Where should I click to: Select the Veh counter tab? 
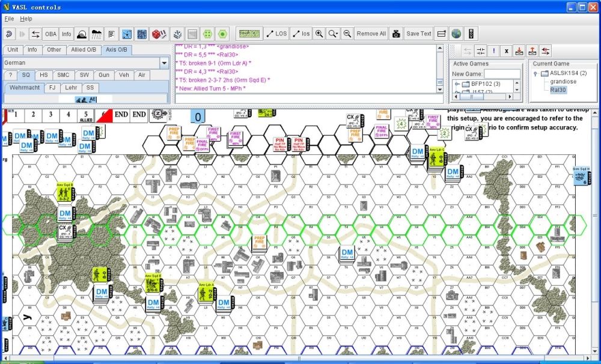124,75
